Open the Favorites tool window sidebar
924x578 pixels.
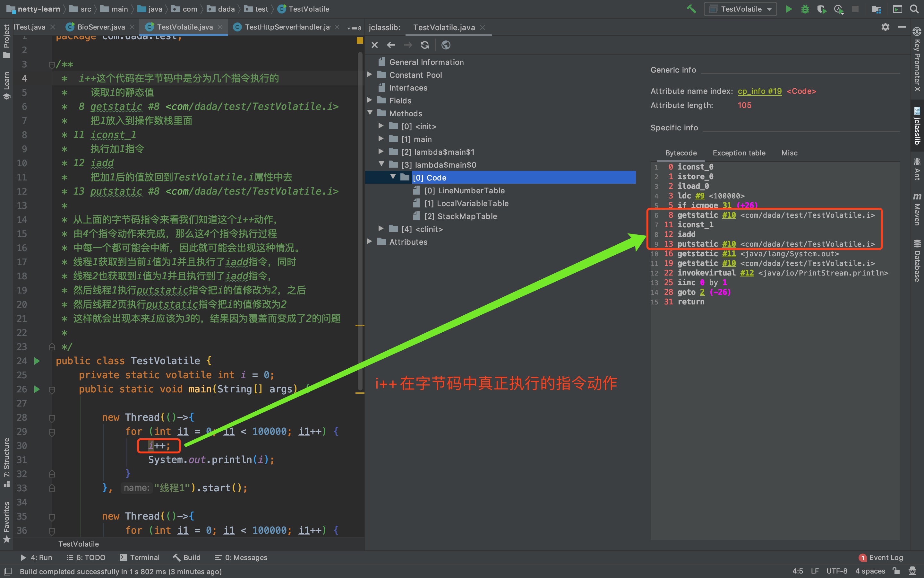pyautogui.click(x=6, y=522)
